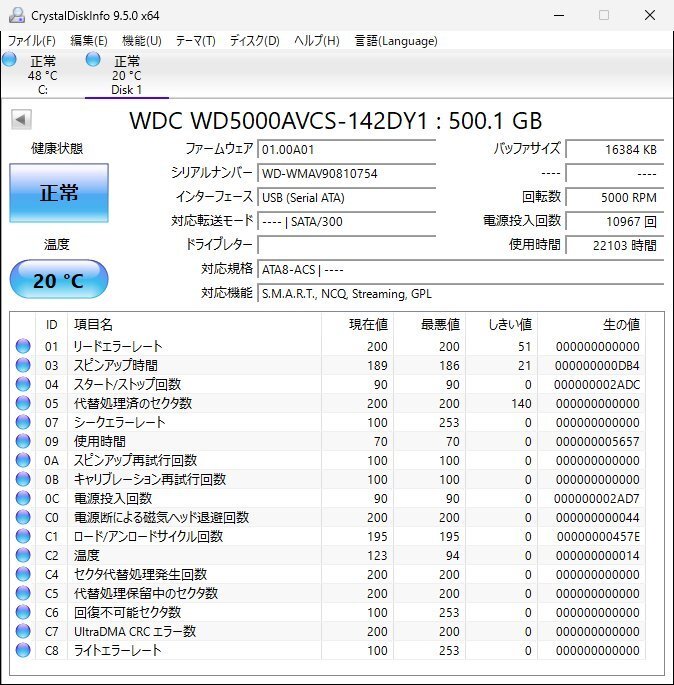Open the ヘルプ(H) menu
674x685 pixels.
tap(317, 41)
